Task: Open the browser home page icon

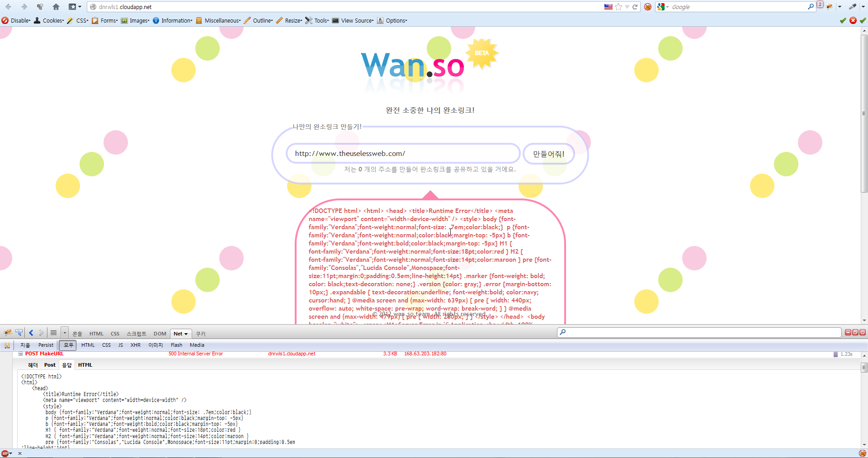Action: (56, 7)
